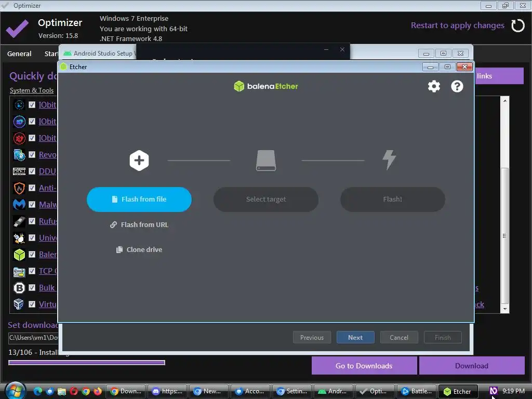Open the Windows Start orb
This screenshot has width=532, height=399.
(x=15, y=391)
